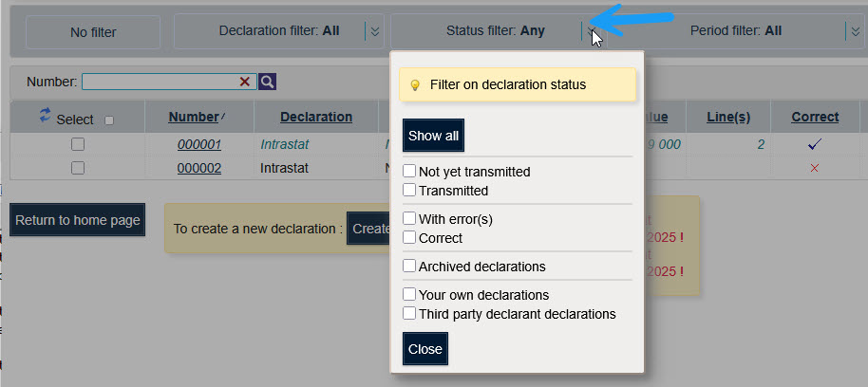Open declaration number 000001

click(x=198, y=145)
